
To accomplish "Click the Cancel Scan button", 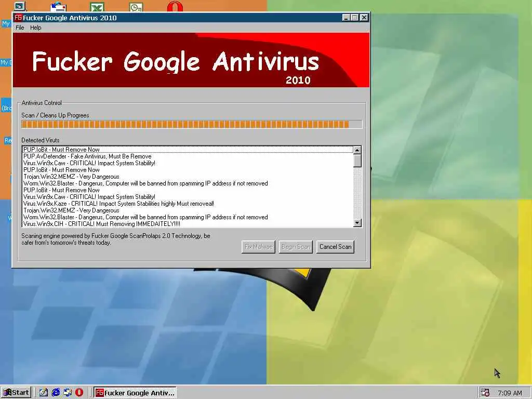I will point(335,247).
